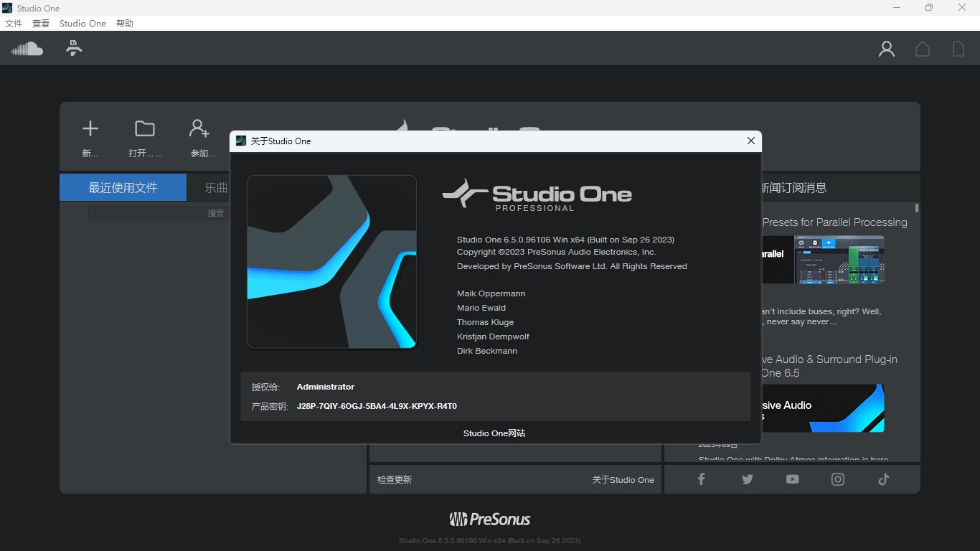Open the user account profile icon
The image size is (980, 551).
(x=887, y=49)
